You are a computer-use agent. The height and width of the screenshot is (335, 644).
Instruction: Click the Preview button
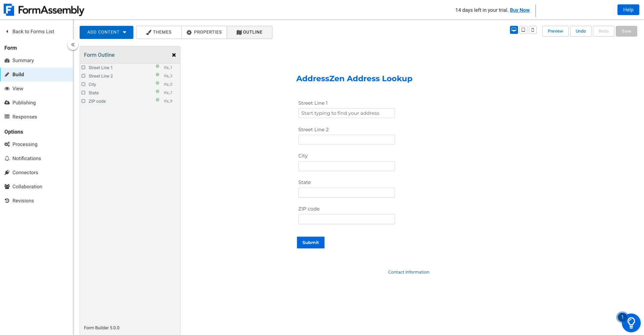[555, 31]
